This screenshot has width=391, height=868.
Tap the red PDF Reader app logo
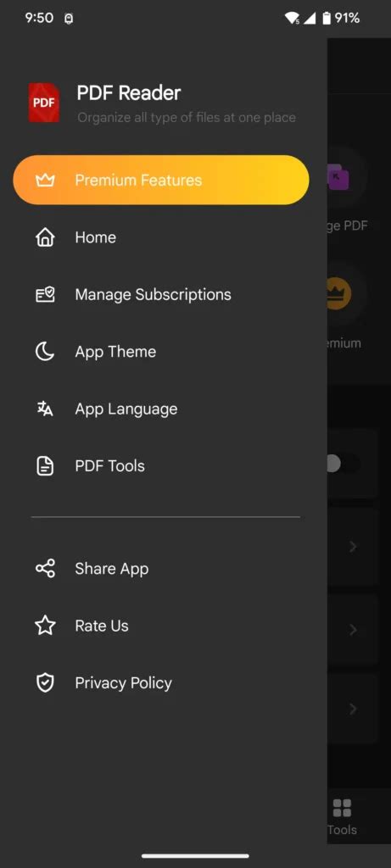point(44,103)
